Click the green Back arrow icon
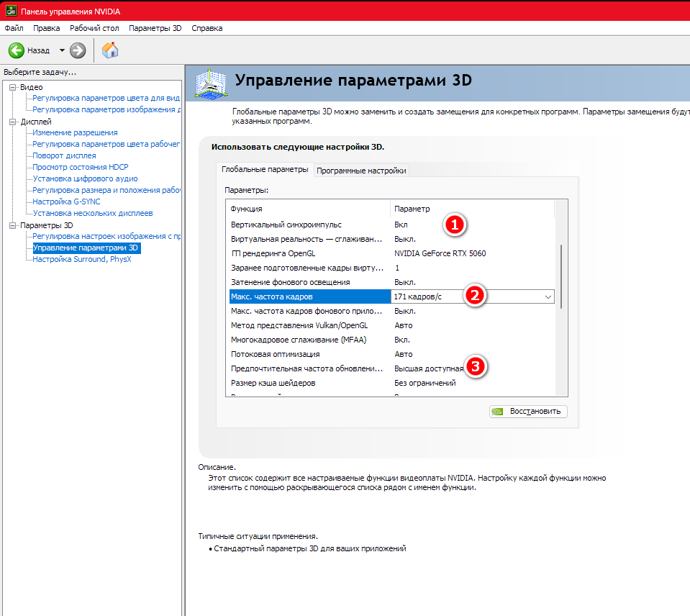690x616 pixels. pos(17,50)
